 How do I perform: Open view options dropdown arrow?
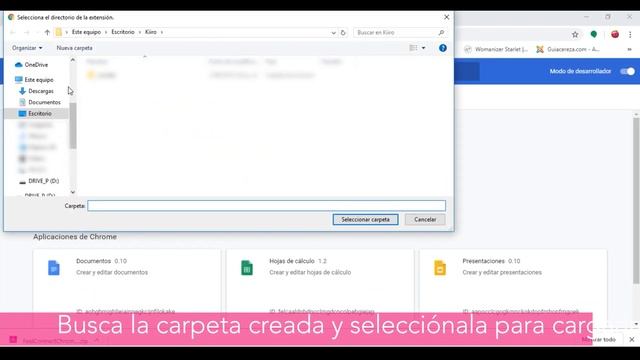pyautogui.click(x=423, y=48)
